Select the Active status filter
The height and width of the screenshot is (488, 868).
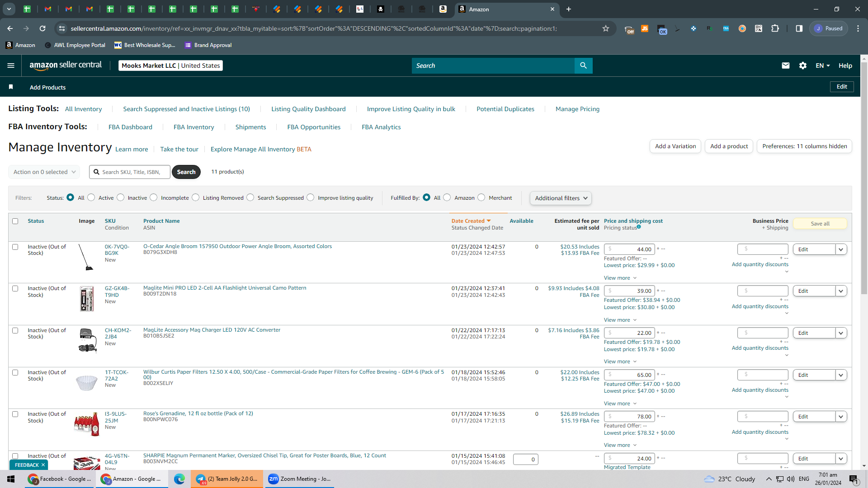91,197
